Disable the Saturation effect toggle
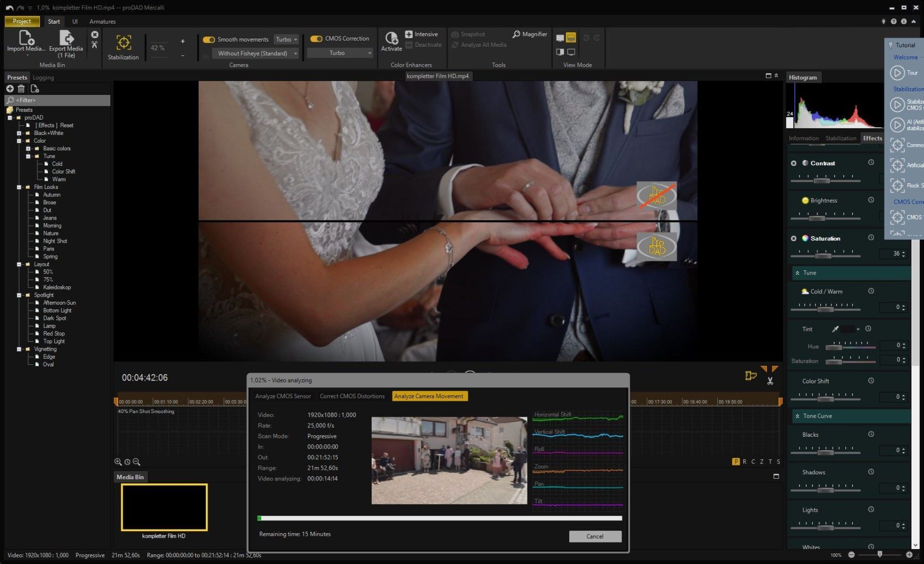Image resolution: width=924 pixels, height=564 pixels. tap(794, 239)
